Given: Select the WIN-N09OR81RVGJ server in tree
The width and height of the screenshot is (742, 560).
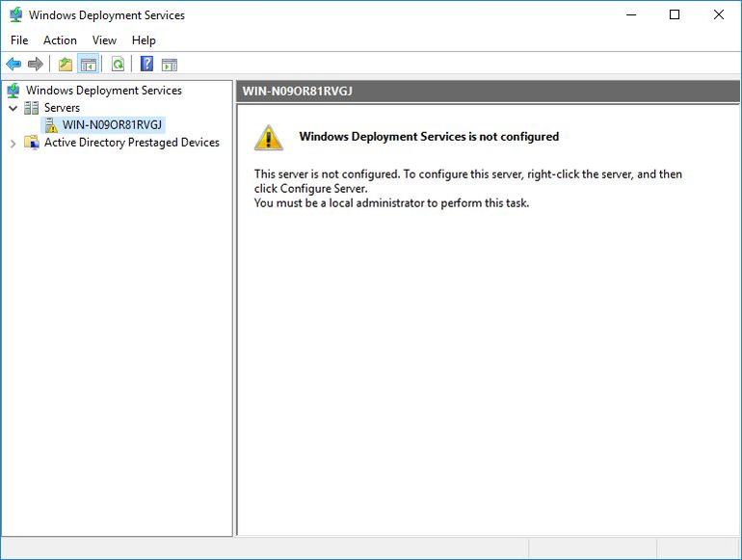Looking at the screenshot, I should point(112,125).
